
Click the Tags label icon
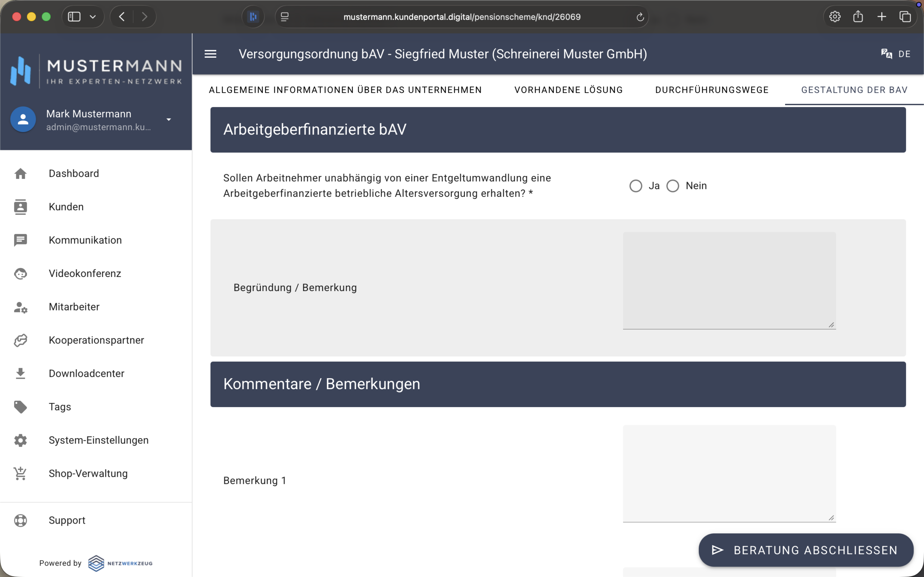[x=20, y=407]
